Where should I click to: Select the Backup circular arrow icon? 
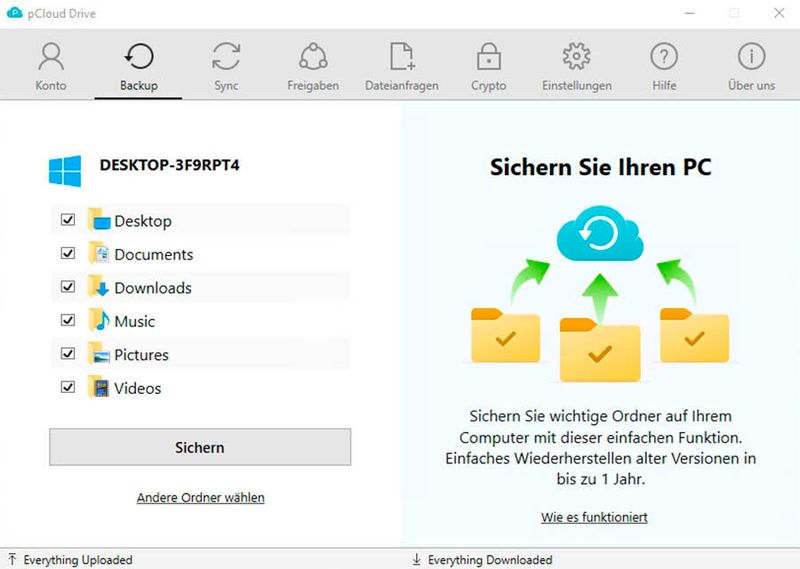139,56
